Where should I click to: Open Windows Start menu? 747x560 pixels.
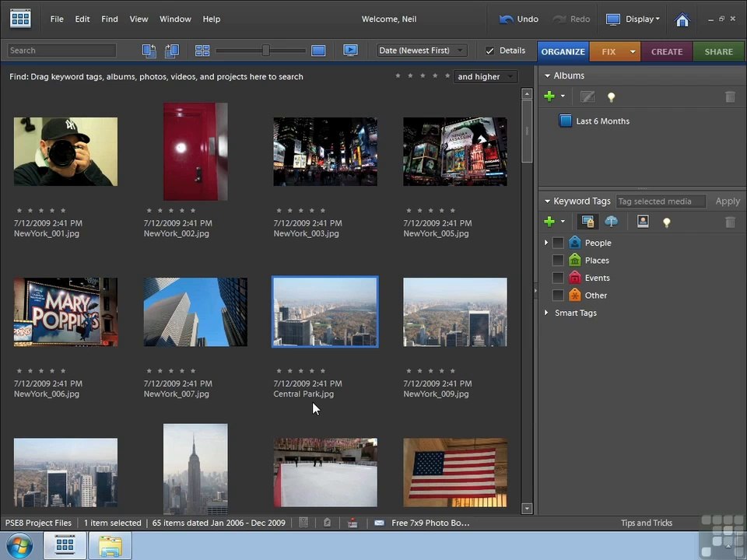(x=19, y=546)
